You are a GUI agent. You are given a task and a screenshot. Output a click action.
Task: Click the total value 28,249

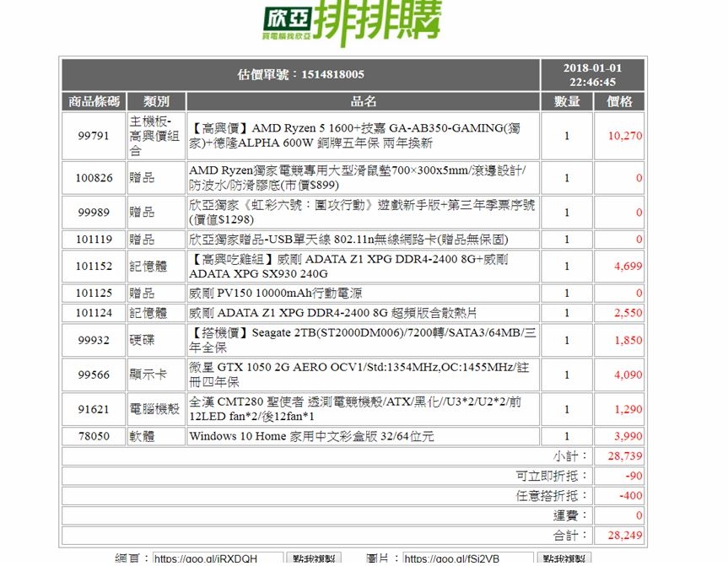625,536
